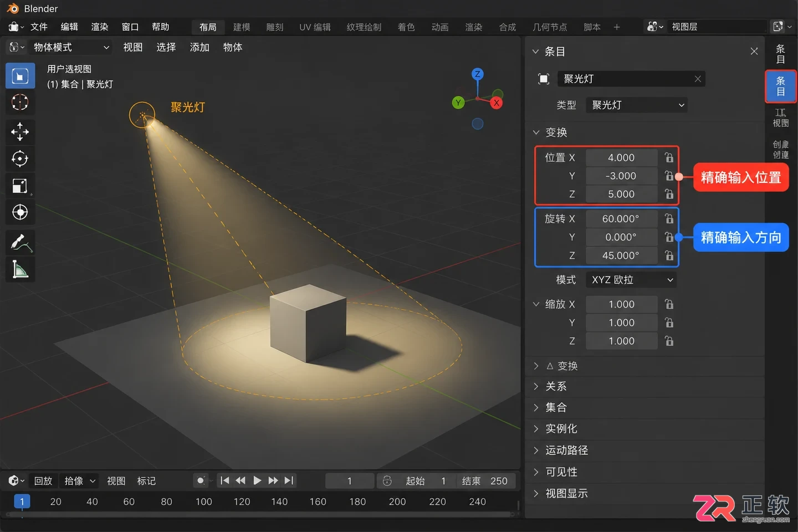Click the spot light object icon
Viewport: 798px width, 532px height.
click(x=142, y=115)
